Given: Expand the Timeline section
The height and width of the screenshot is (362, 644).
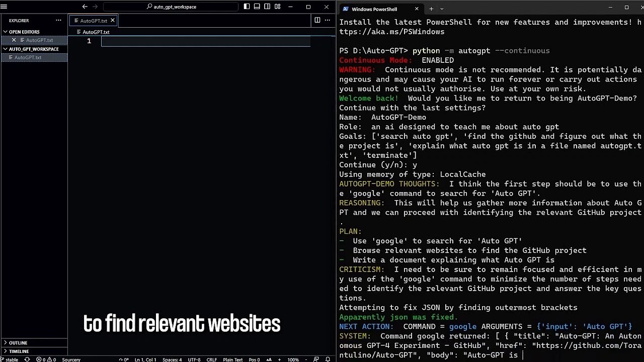Looking at the screenshot, I should point(34,351).
